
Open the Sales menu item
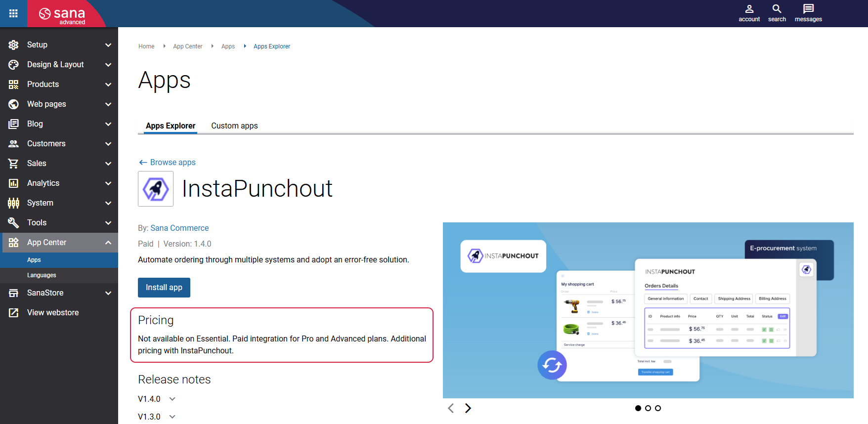(59, 164)
